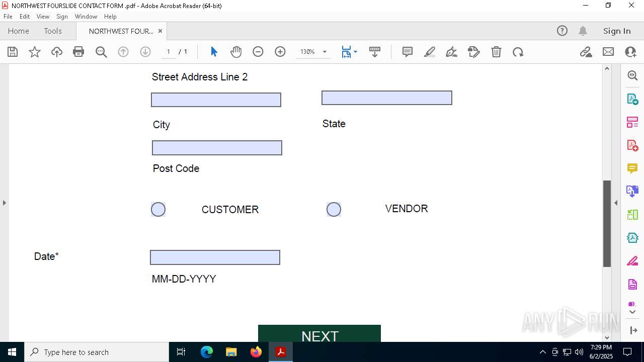
Task: Choose the Selection arrow tool
Action: pyautogui.click(x=214, y=52)
